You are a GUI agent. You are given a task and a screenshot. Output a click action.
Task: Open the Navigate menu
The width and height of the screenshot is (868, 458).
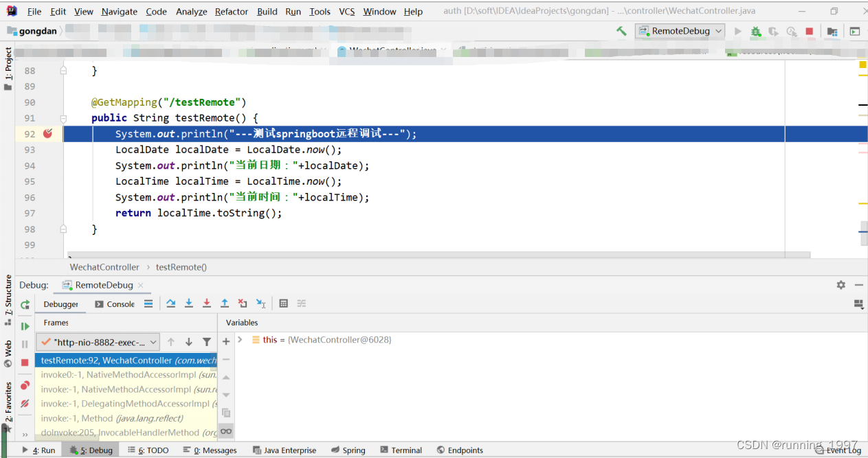[119, 11]
